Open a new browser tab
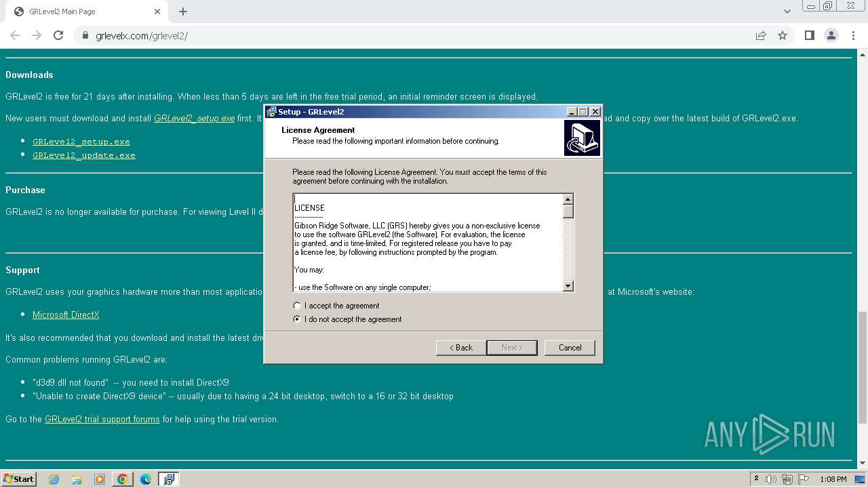Image resolution: width=868 pixels, height=488 pixels. [x=183, y=12]
